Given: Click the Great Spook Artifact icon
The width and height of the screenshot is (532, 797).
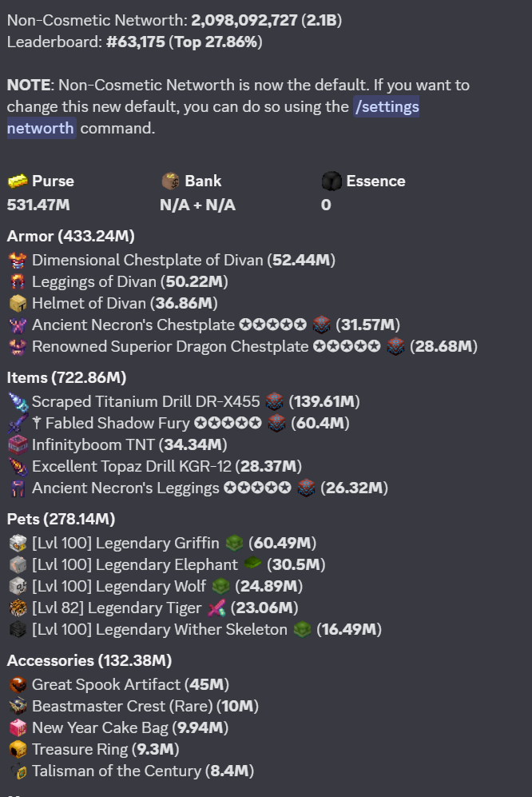Looking at the screenshot, I should (18, 684).
